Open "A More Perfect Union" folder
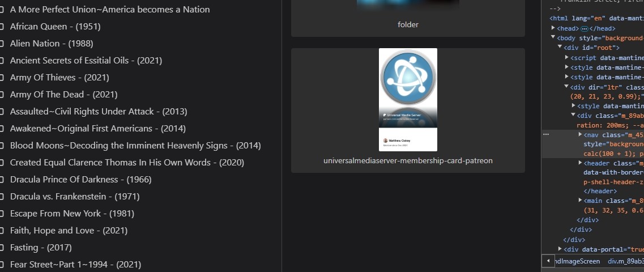 tap(110, 10)
